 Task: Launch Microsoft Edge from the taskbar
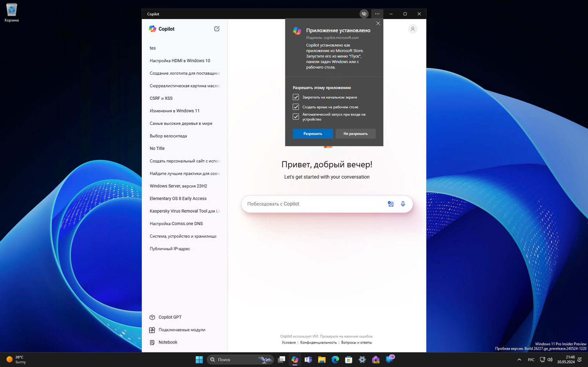coord(335,360)
